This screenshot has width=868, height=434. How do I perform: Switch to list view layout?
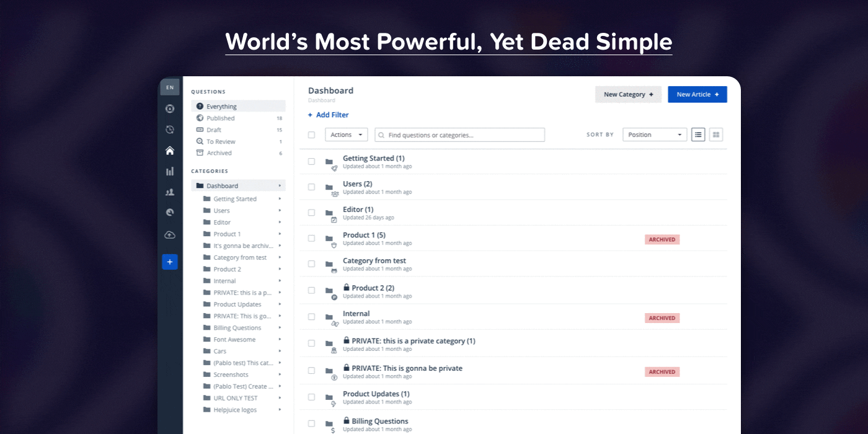click(698, 135)
